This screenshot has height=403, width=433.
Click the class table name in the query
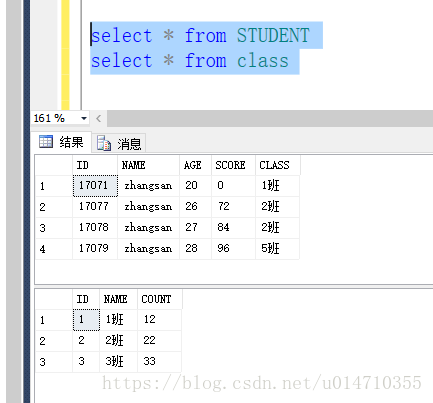pyautogui.click(x=263, y=61)
